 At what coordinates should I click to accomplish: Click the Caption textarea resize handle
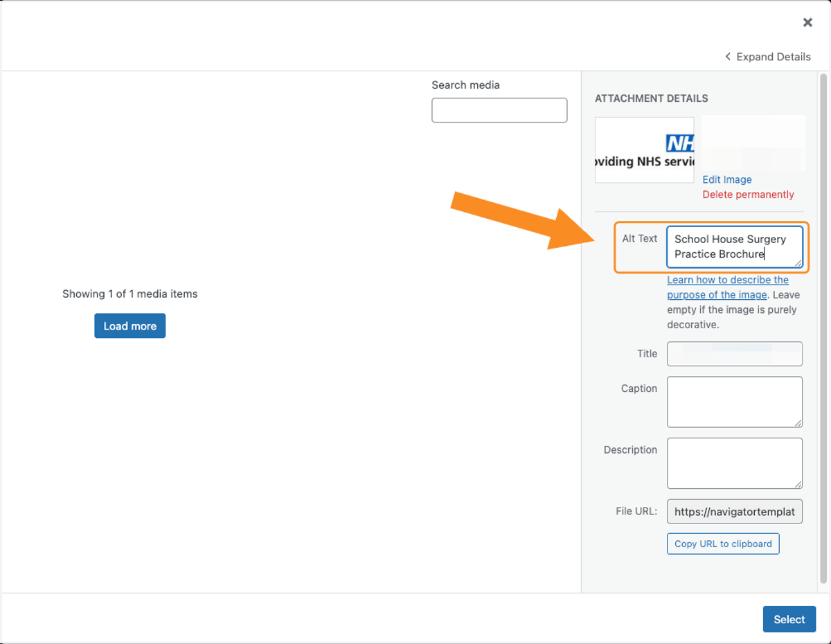798,423
